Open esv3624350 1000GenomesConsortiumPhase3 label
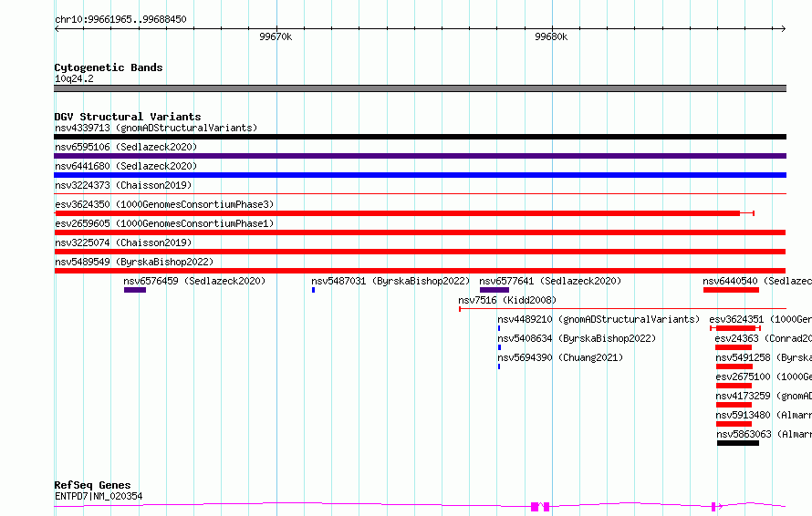 pyautogui.click(x=164, y=204)
